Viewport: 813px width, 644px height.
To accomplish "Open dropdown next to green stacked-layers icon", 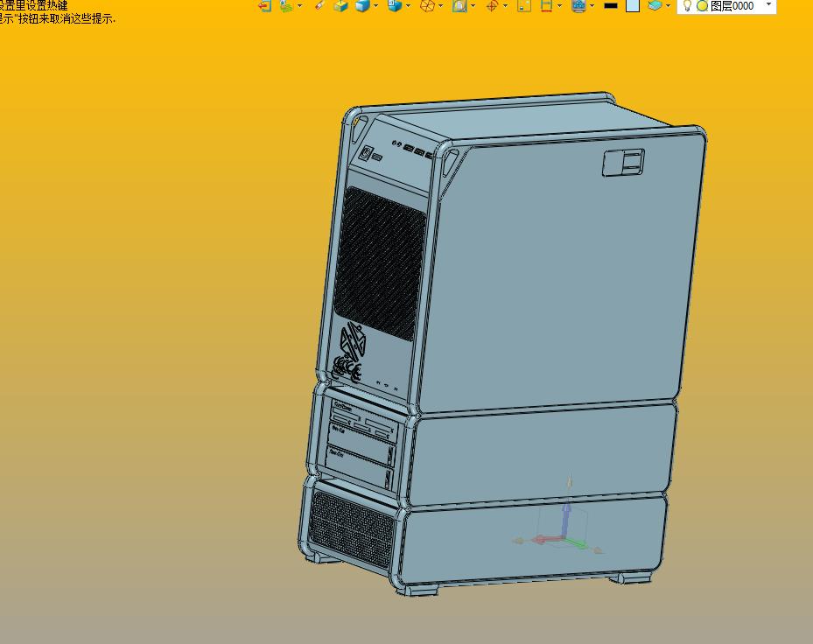I will [x=299, y=6].
